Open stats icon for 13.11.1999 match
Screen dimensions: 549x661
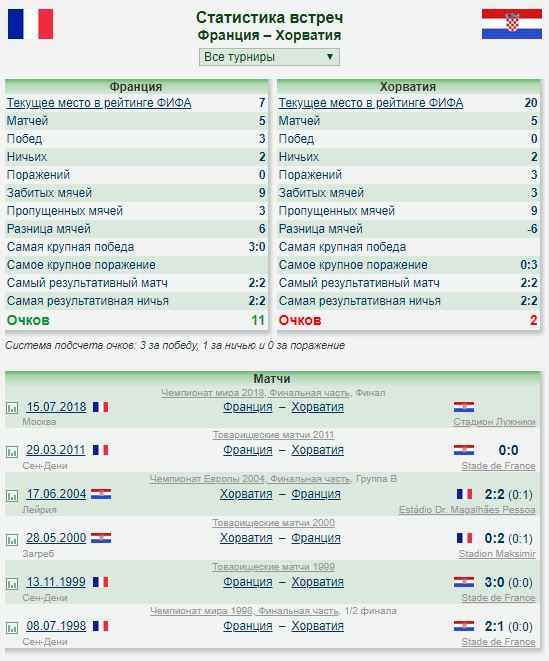pos(12,584)
